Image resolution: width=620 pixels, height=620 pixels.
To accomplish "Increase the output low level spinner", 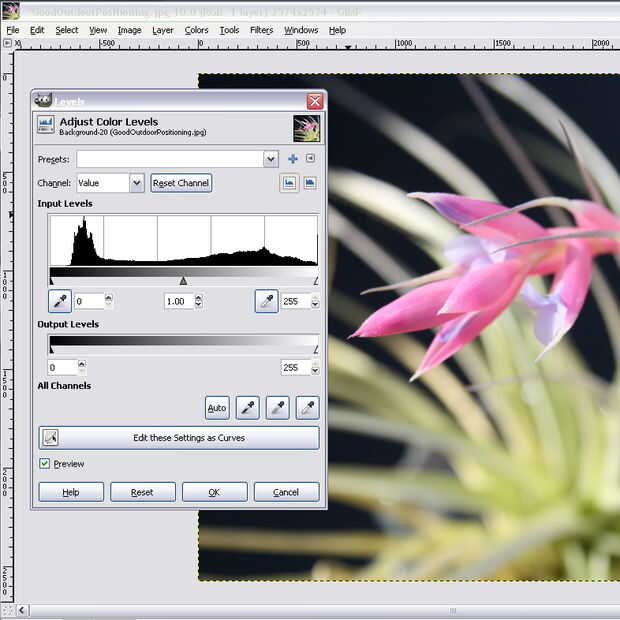I will (82, 363).
